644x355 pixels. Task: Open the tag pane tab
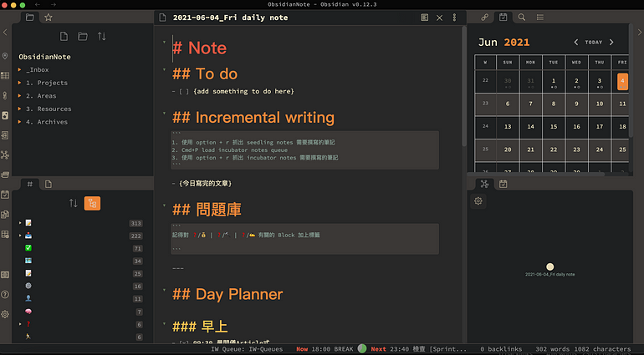coord(30,185)
